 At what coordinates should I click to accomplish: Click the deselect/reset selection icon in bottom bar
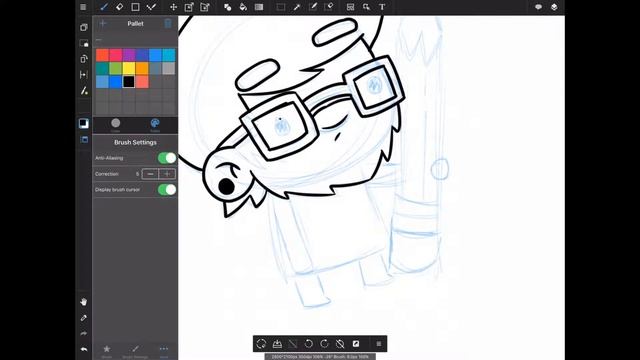(261, 344)
